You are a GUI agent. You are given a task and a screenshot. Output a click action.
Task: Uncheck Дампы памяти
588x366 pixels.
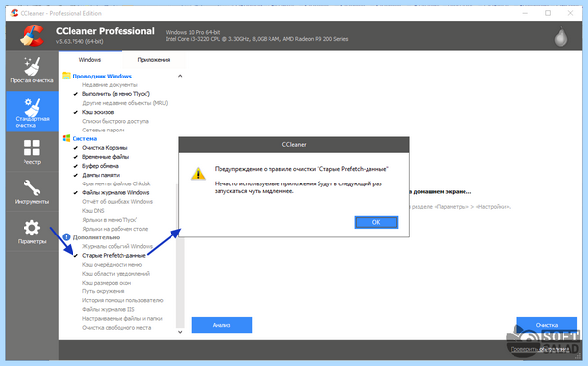(x=76, y=175)
